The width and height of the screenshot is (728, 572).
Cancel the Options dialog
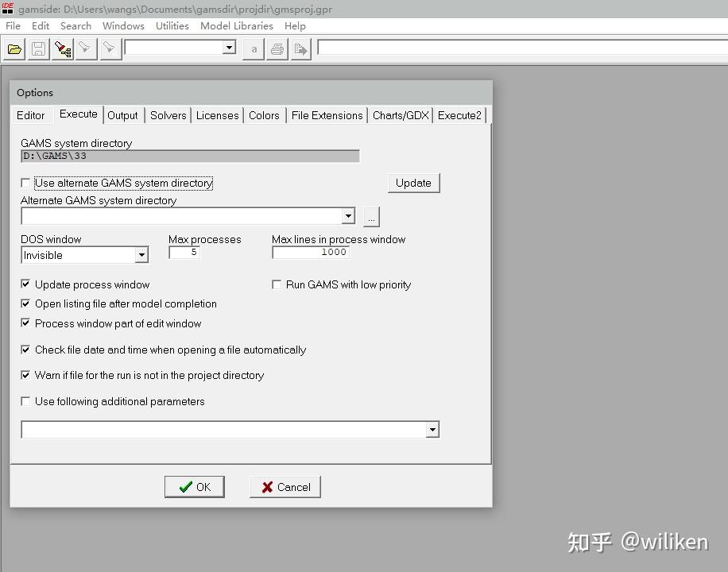[285, 486]
